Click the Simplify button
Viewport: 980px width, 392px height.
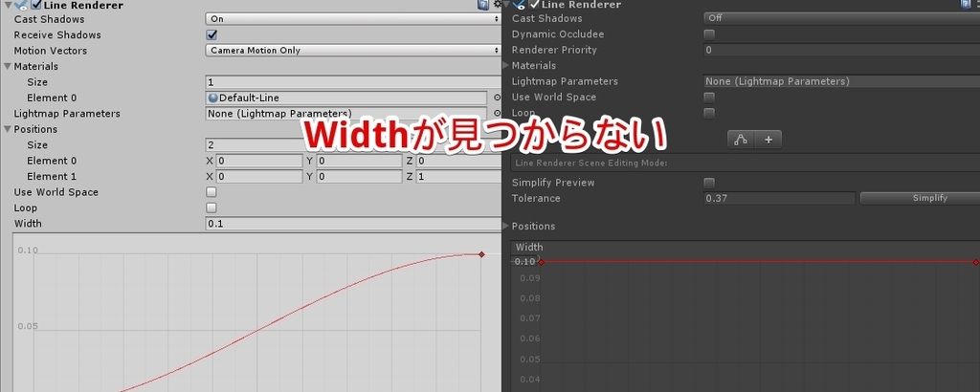pyautogui.click(x=920, y=198)
